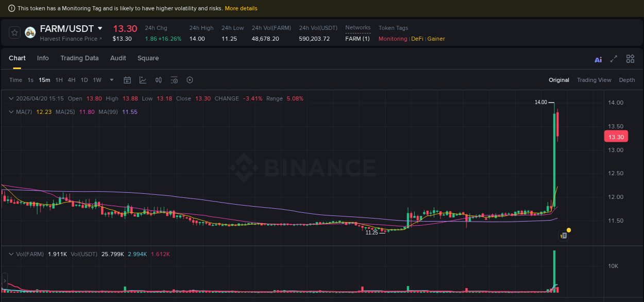
Task: Open the Square tab
Action: (x=148, y=58)
